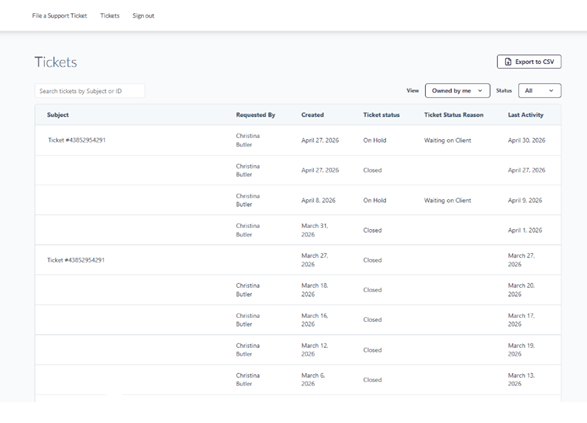Open the Owned by me view dropdown
The height and width of the screenshot is (423, 587).
(x=457, y=91)
